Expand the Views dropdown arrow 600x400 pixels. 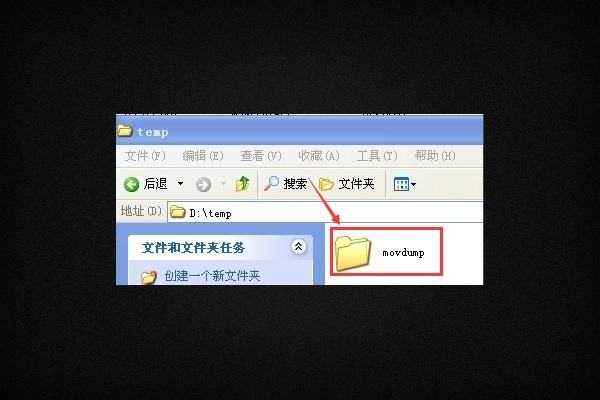click(x=413, y=184)
